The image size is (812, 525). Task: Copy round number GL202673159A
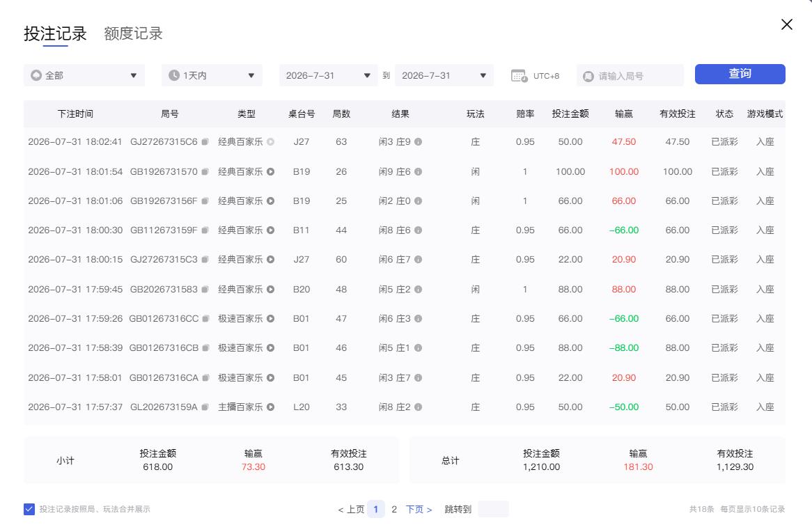pyautogui.click(x=205, y=407)
